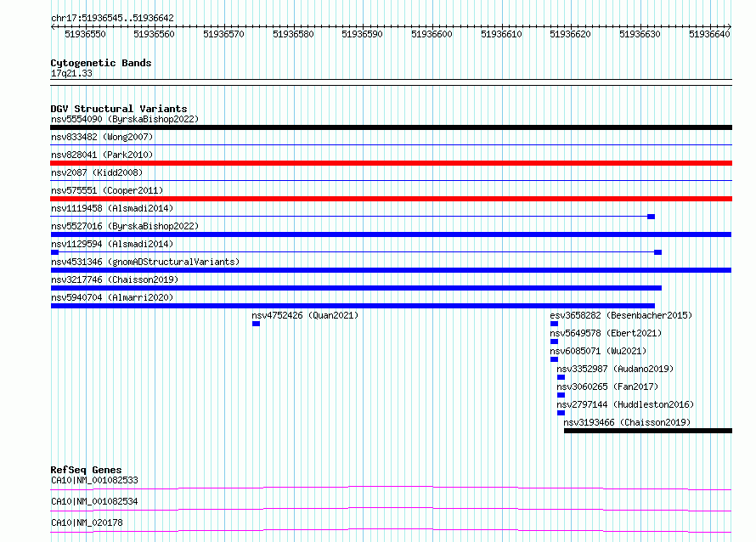This screenshot has width=756, height=542.
Task: Click the red nsv828041 (Park2010) bar
Action: pyautogui.click(x=391, y=163)
